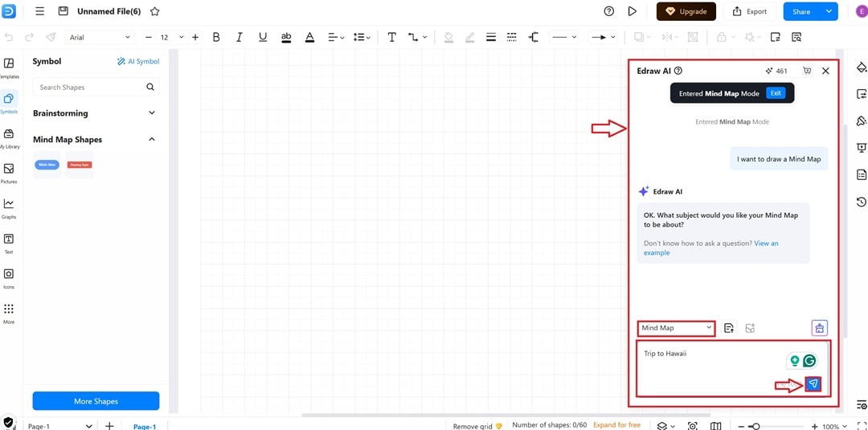The width and height of the screenshot is (868, 430).
Task: Open the arrow style dropdown
Action: [x=603, y=37]
